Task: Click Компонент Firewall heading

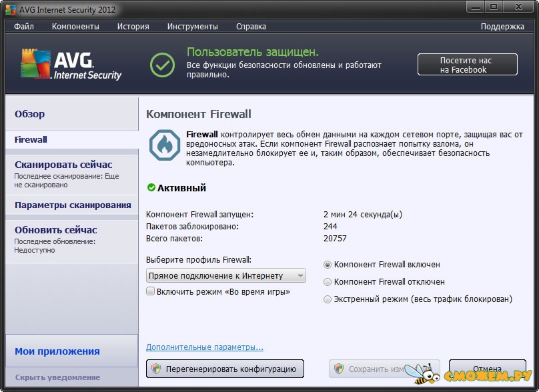Action: click(x=199, y=114)
